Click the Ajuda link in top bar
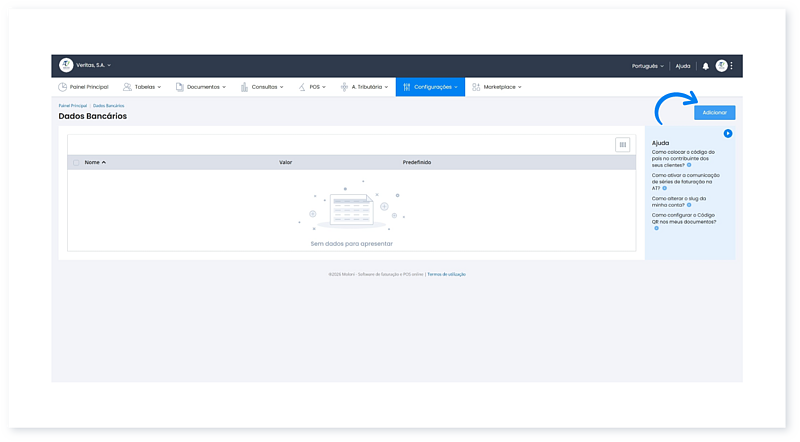 683,66
